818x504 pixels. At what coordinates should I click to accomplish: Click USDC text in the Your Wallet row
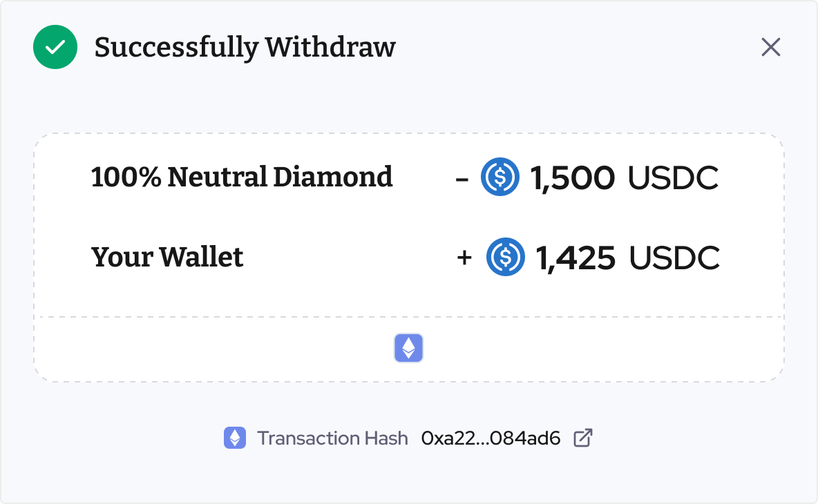(674, 258)
